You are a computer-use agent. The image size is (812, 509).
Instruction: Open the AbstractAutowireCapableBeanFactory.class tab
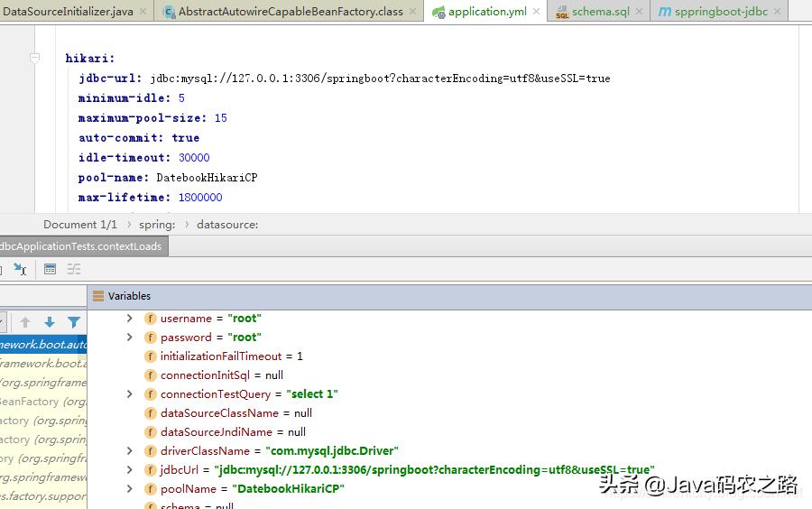coord(291,11)
